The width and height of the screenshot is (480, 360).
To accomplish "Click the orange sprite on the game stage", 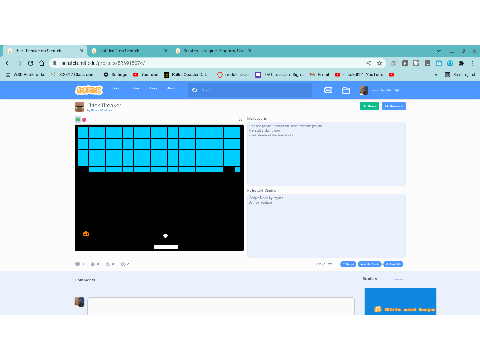I will [86, 234].
